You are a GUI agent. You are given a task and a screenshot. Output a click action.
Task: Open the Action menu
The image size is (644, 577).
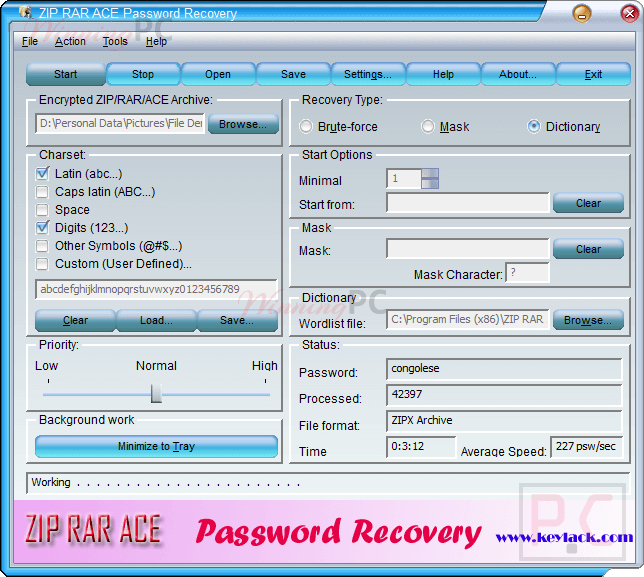pos(70,41)
